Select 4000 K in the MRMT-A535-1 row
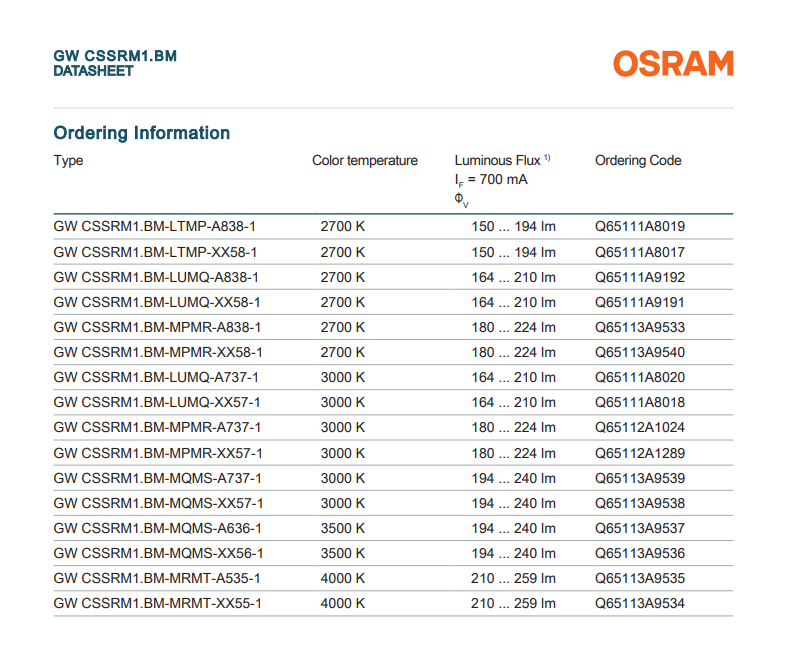The height and width of the screenshot is (661, 787). point(343,579)
